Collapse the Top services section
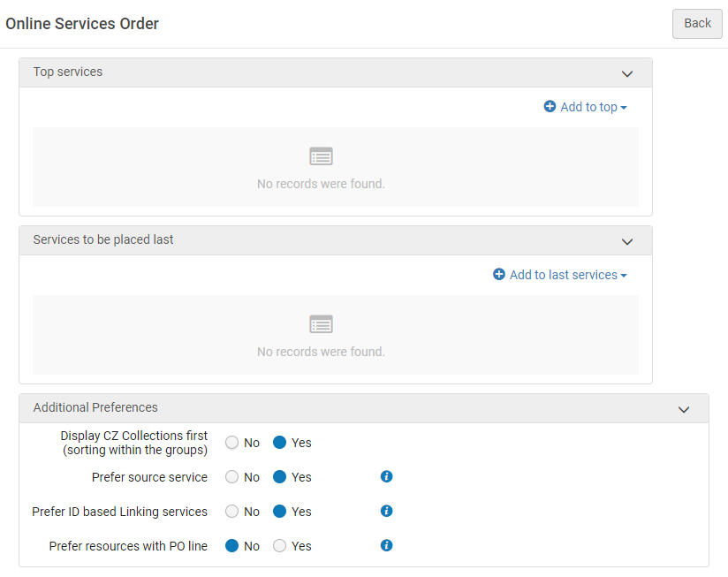728x577 pixels. (627, 73)
